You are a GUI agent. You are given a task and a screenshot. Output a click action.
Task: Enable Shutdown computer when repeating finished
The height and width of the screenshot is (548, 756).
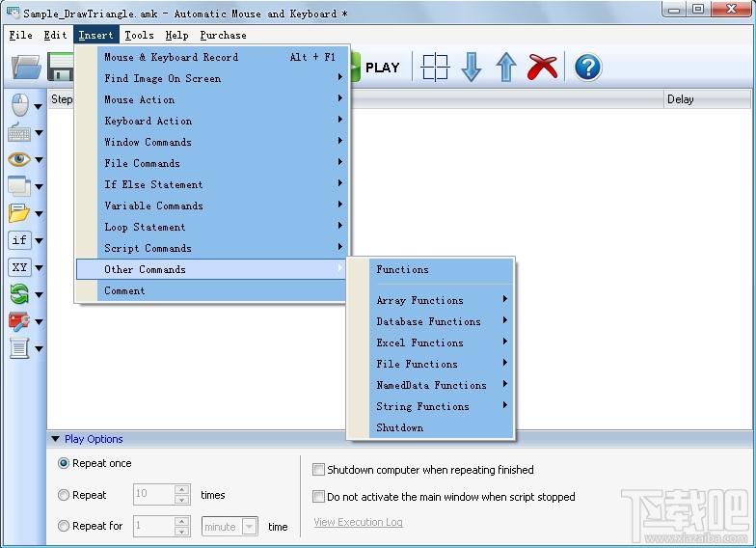pyautogui.click(x=318, y=469)
